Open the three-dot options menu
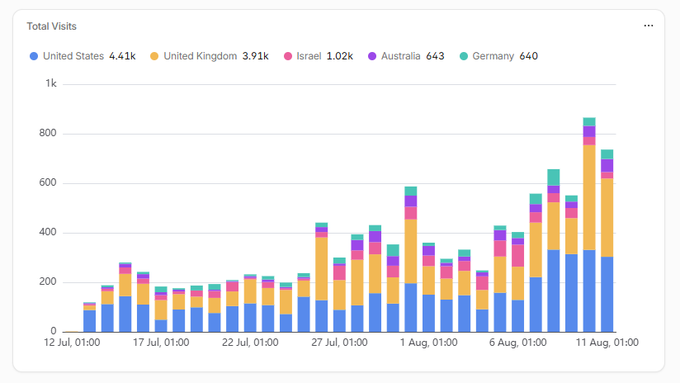The height and width of the screenshot is (383, 680). point(648,26)
